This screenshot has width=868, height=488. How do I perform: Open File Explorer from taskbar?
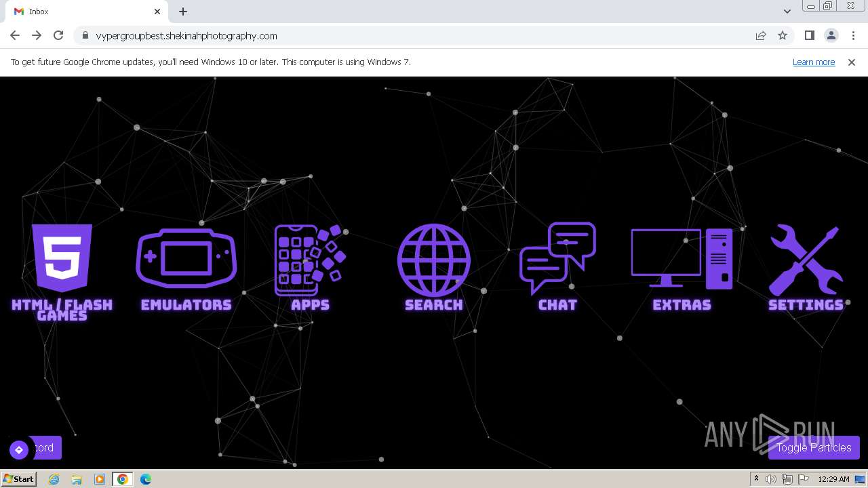77,479
